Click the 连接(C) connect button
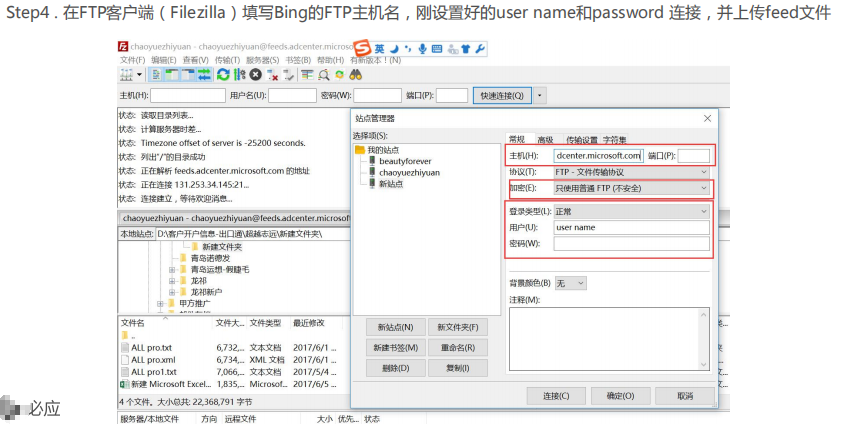The image size is (857, 424). [x=556, y=396]
